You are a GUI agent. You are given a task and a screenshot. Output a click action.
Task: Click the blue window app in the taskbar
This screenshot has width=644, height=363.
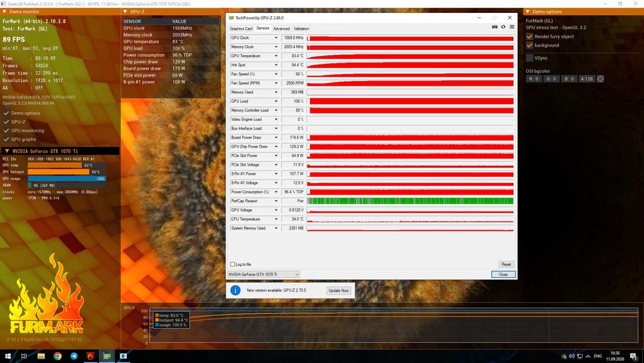pos(123,356)
